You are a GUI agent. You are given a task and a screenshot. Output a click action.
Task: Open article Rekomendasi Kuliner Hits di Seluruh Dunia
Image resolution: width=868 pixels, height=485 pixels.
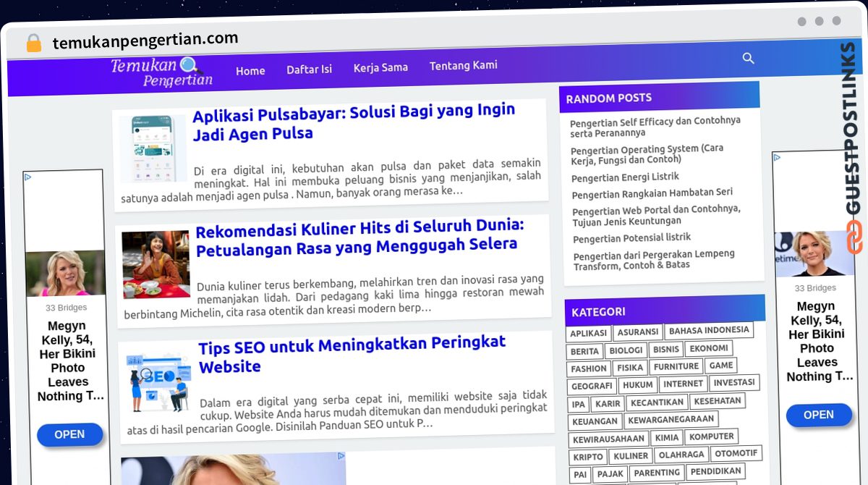pyautogui.click(x=359, y=238)
